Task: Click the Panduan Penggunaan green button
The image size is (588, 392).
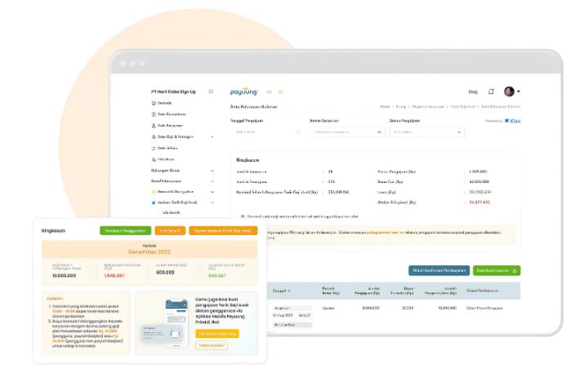Action: point(125,230)
